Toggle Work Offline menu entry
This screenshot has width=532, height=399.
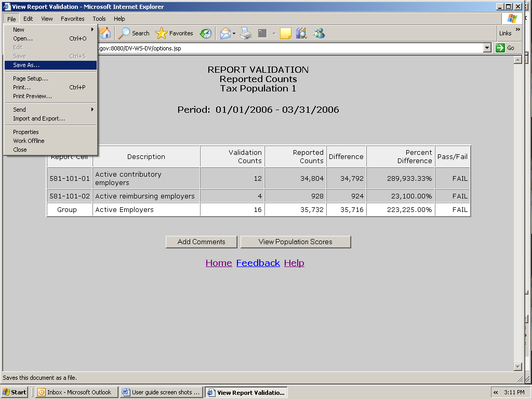pyautogui.click(x=50, y=141)
